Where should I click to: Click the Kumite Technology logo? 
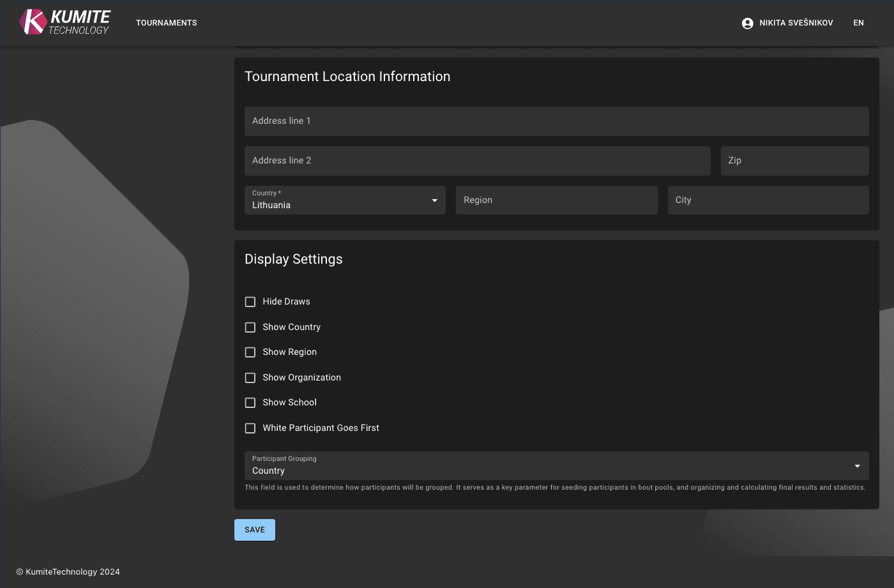64,21
